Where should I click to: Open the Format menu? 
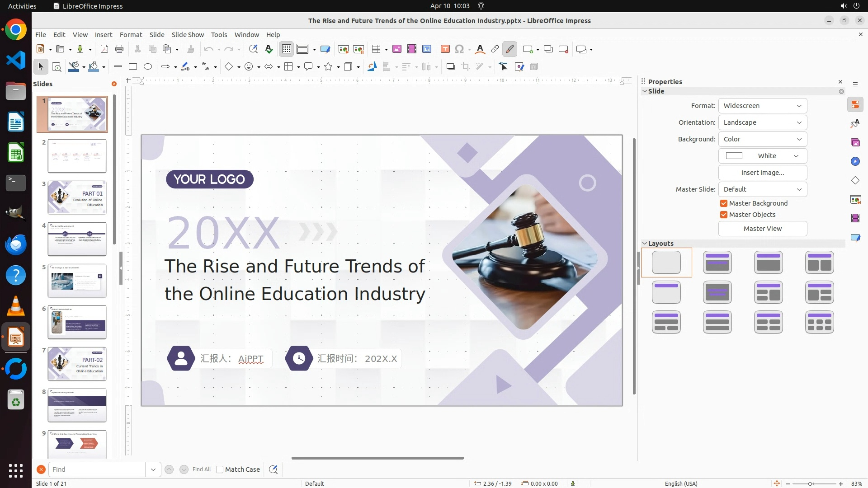click(131, 35)
